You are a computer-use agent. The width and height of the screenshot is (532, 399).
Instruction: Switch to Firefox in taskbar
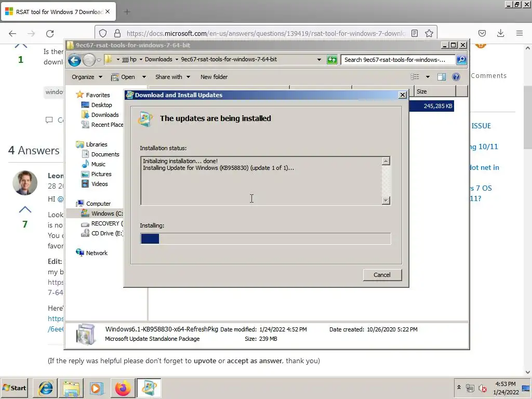[x=123, y=388]
